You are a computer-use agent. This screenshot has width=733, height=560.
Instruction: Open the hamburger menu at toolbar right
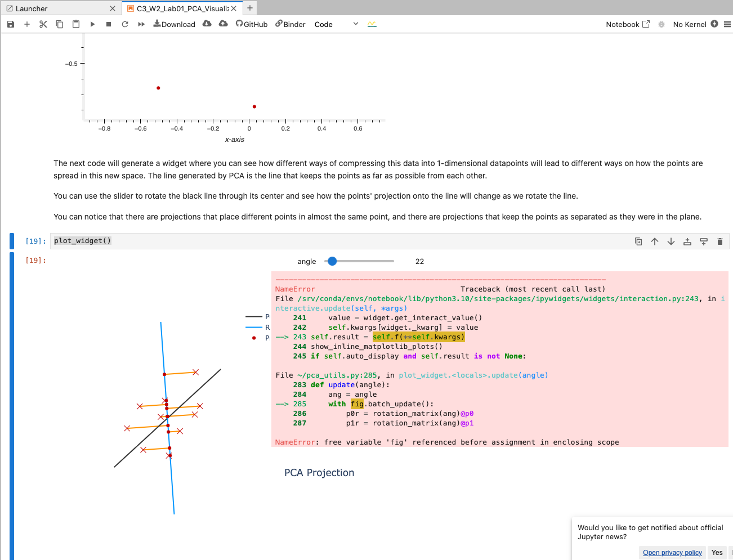coord(727,24)
